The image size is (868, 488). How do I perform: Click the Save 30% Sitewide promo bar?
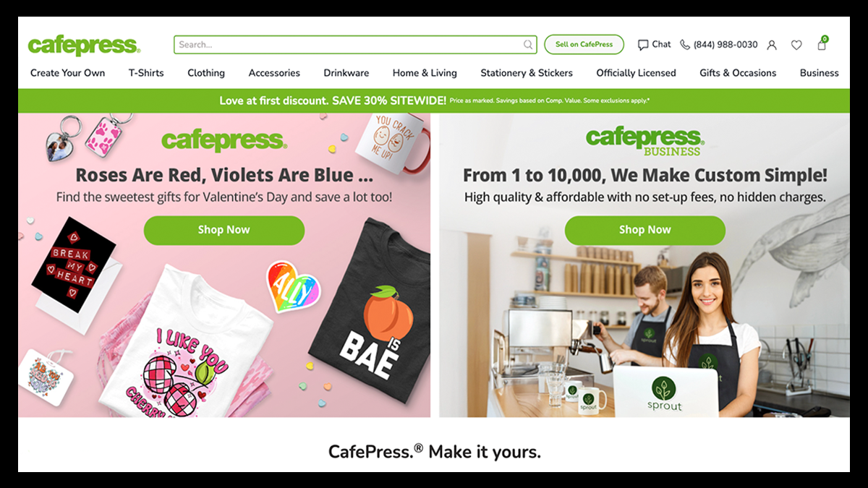(434, 100)
